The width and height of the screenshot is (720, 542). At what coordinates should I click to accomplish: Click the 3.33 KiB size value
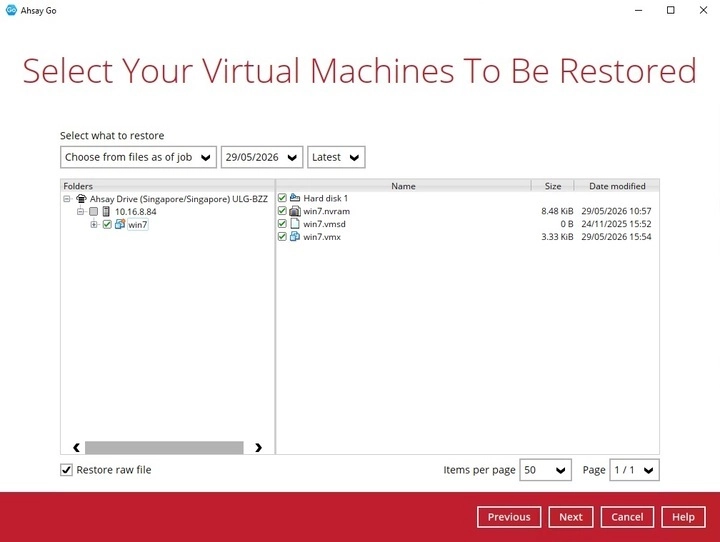click(x=557, y=237)
